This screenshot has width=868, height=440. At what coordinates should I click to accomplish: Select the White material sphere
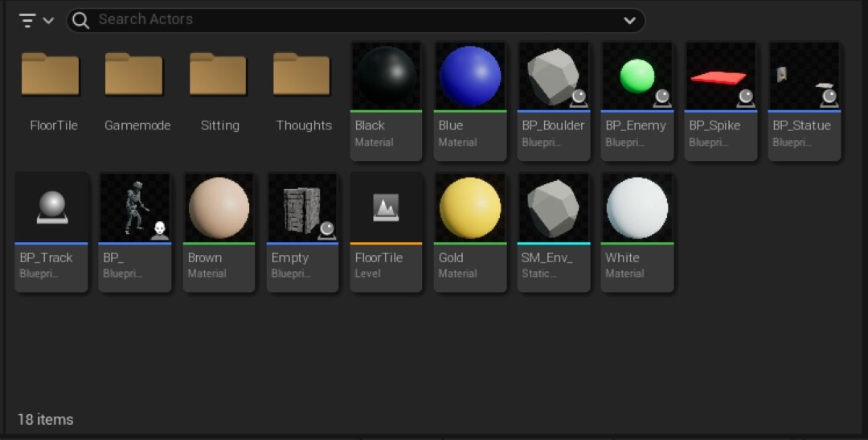(x=637, y=208)
